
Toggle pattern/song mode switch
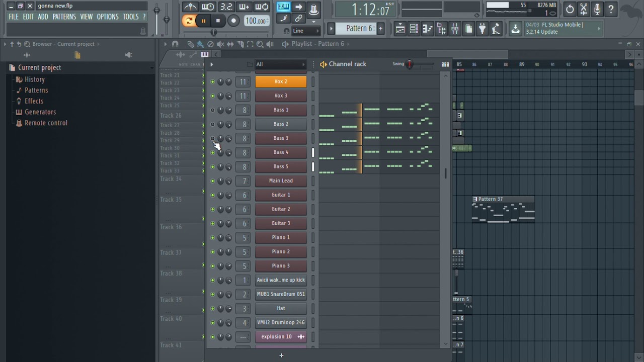tap(189, 21)
